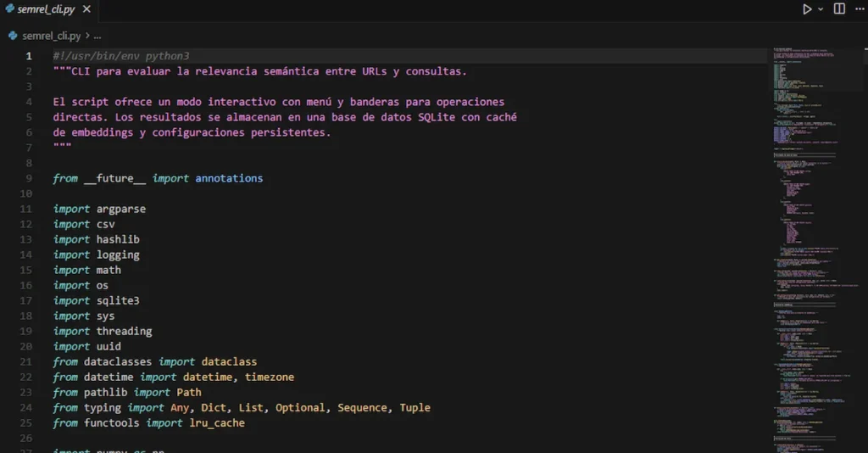Click 'csv' on line 12

pyautogui.click(x=106, y=224)
